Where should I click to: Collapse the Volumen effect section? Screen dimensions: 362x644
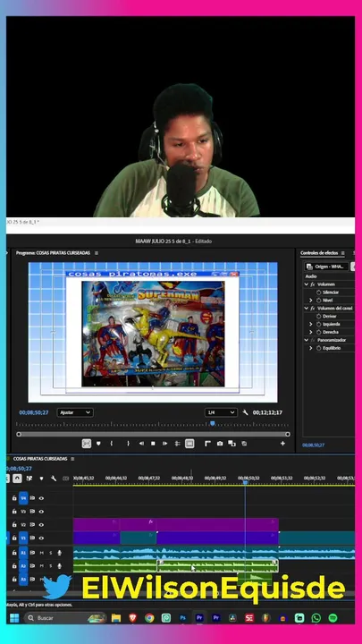307,284
